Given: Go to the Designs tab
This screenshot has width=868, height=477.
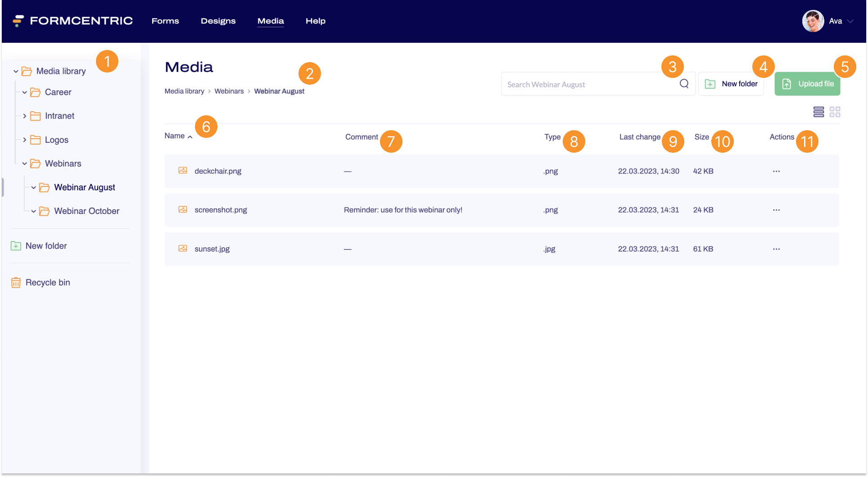Looking at the screenshot, I should 218,21.
